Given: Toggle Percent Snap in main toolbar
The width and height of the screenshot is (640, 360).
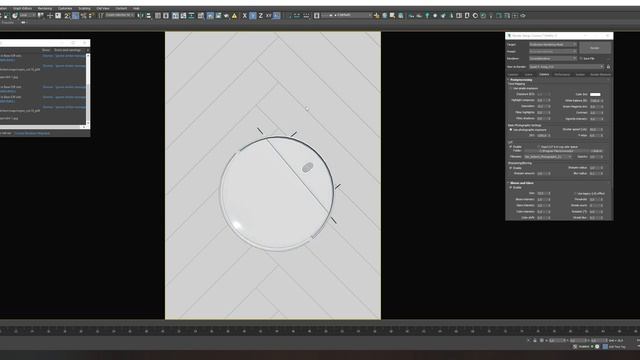Looking at the screenshot, I should click(x=84, y=16).
